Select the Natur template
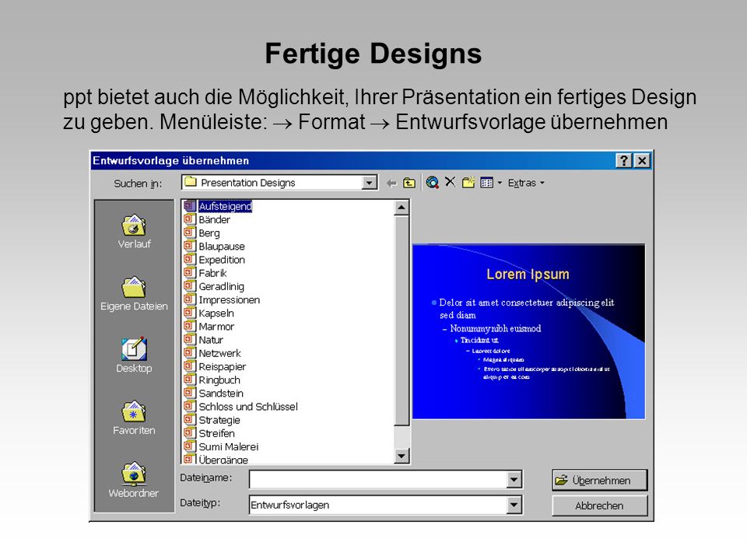747x560 pixels. (x=211, y=340)
